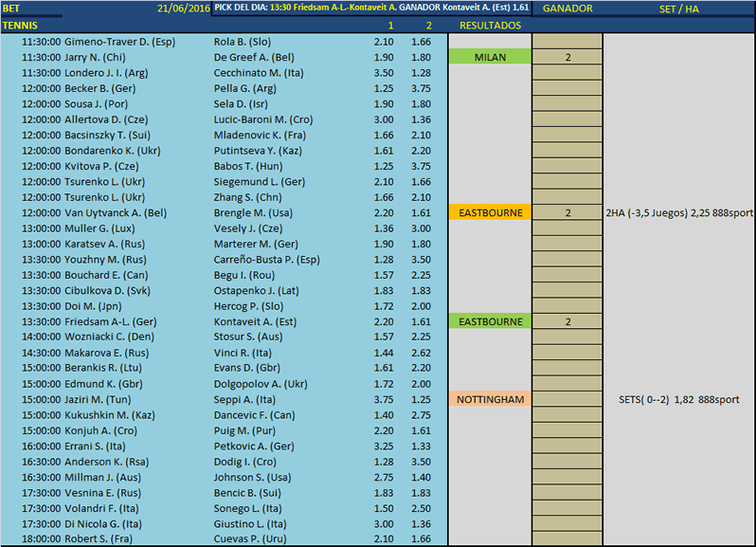The width and height of the screenshot is (756, 547).
Task: Select the BET title cell
Action: pyautogui.click(x=10, y=9)
